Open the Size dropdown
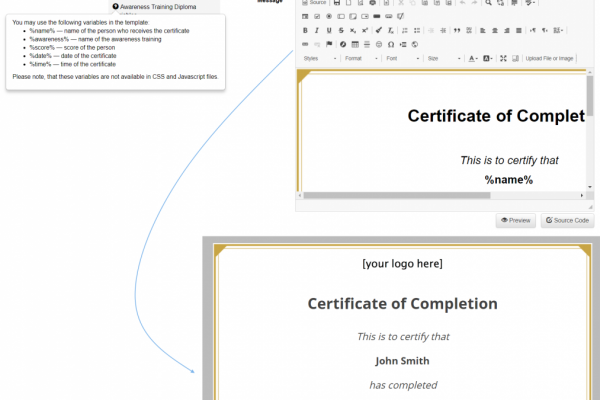600x400 pixels. 443,59
